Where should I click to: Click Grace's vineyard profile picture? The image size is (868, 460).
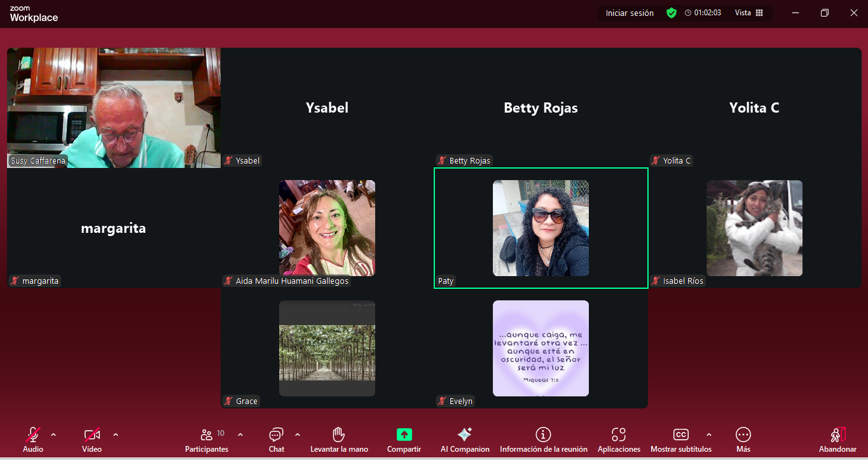point(327,348)
